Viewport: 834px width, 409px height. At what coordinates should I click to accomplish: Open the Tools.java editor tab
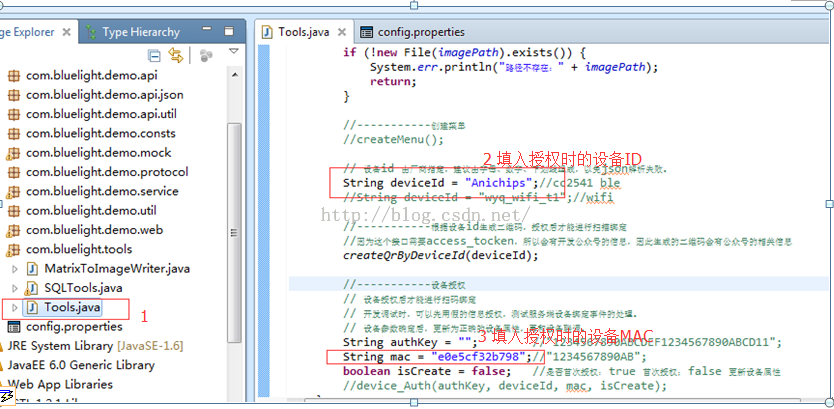pyautogui.click(x=304, y=32)
